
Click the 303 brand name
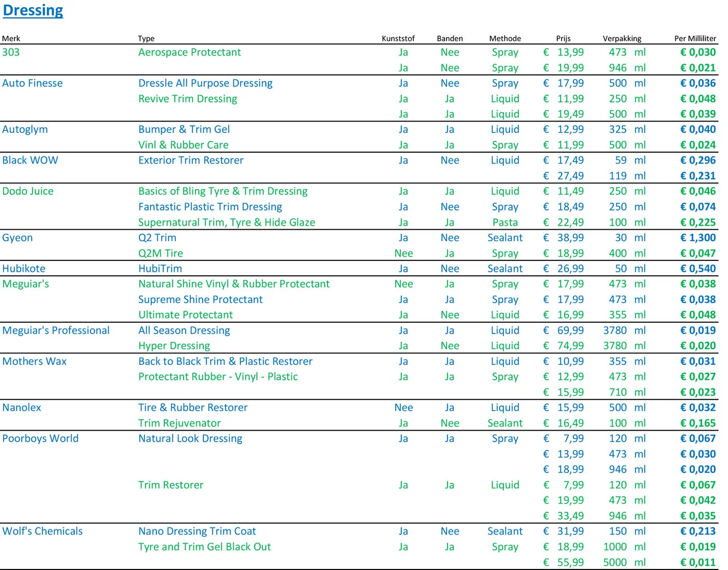(11, 52)
